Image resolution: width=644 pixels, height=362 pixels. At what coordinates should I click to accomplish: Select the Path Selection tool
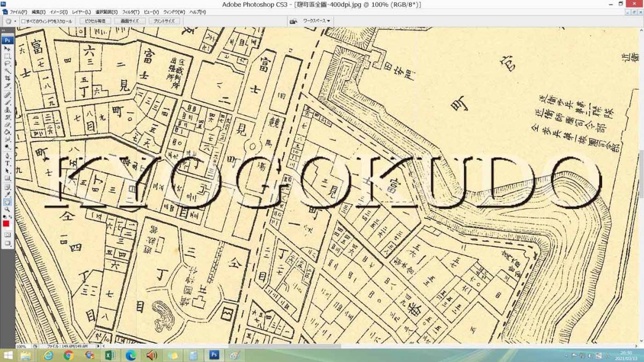pos(8,171)
